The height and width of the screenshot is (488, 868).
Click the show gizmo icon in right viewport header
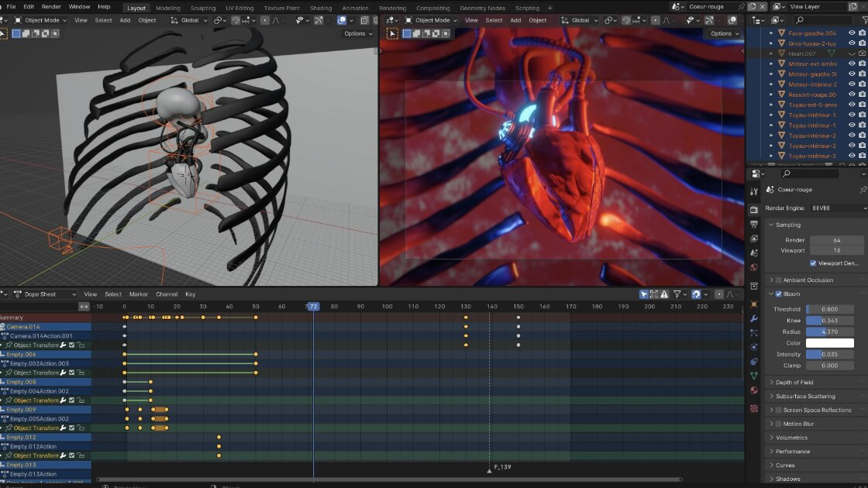(x=709, y=20)
